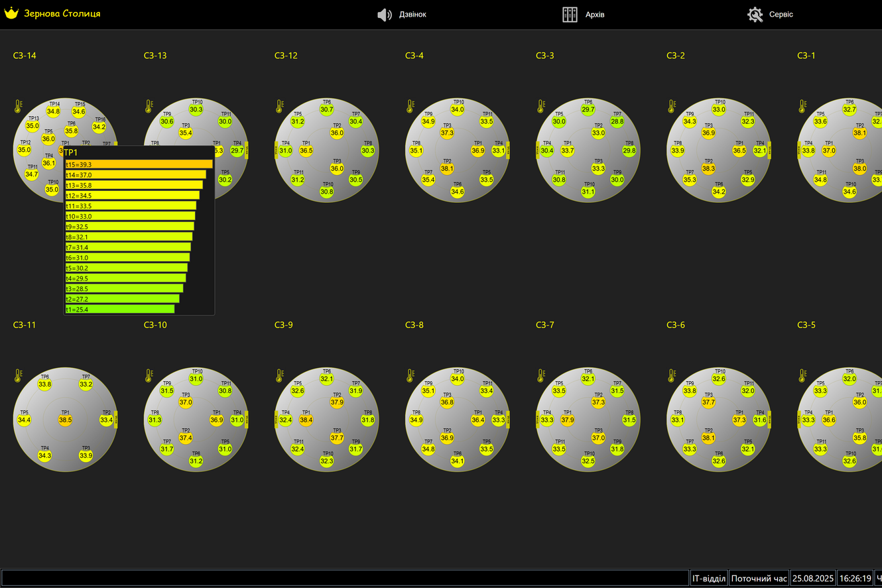The width and height of the screenshot is (882, 588).
Task: Click the Зернова Столиця crown logo
Action: pos(11,14)
